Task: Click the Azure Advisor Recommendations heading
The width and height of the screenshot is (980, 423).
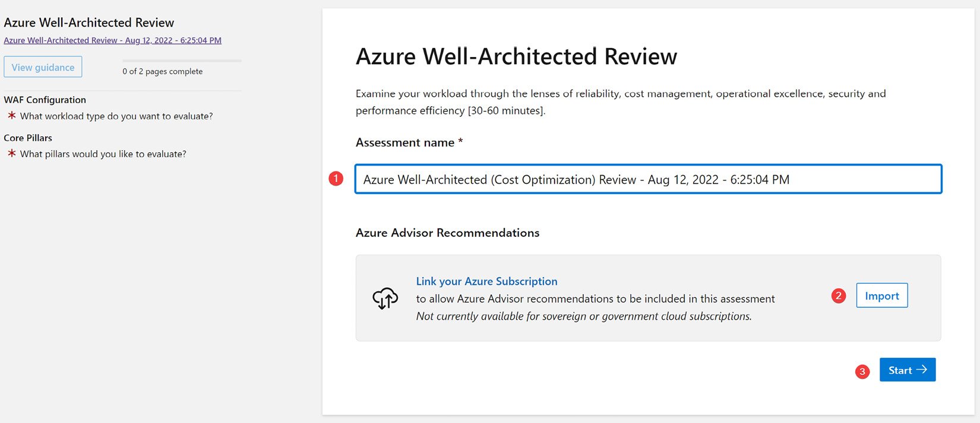Action: 447,233
